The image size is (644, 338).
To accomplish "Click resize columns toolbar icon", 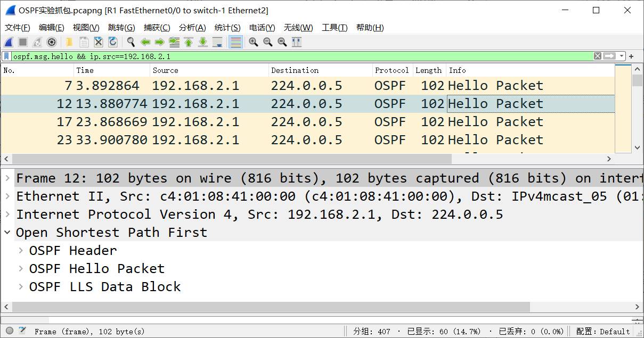I will pos(297,43).
